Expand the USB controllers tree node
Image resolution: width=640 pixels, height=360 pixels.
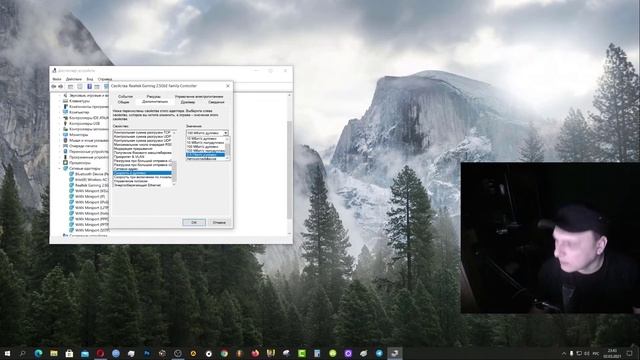pyautogui.click(x=60, y=123)
